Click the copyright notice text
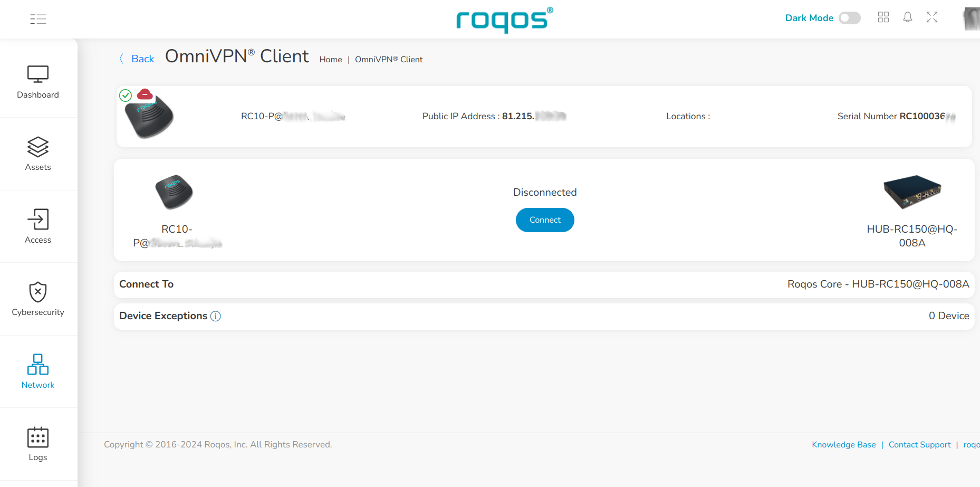 (218, 445)
